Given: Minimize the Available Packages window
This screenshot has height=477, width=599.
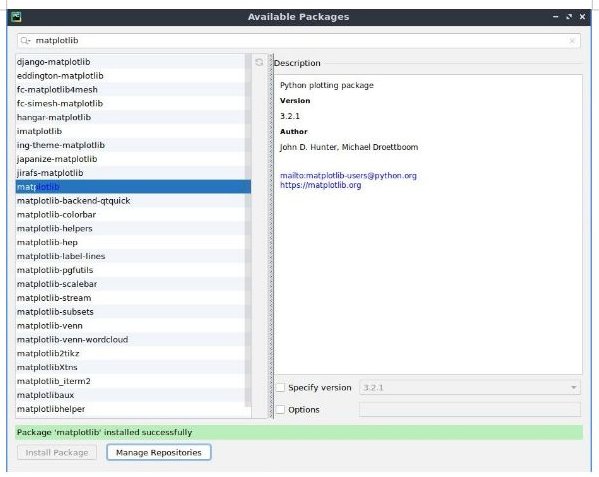Looking at the screenshot, I should [555, 17].
